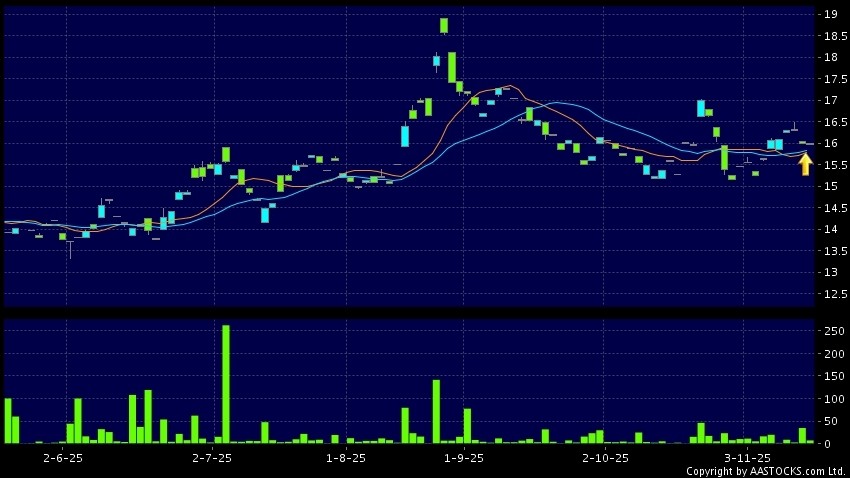850x478 pixels.
Task: Click the second-tallest volume bar near 1-9-25
Action: pos(436,411)
